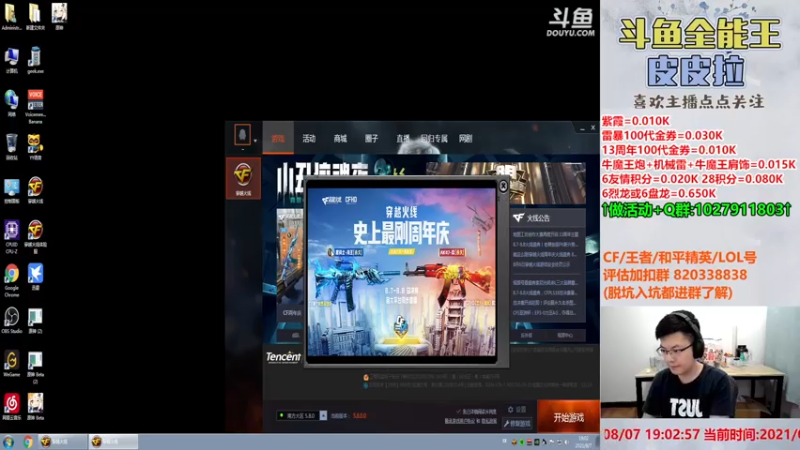The width and height of the screenshot is (800, 450).
Task: Open the first 火线公告 announcement line
Action: 545,235
